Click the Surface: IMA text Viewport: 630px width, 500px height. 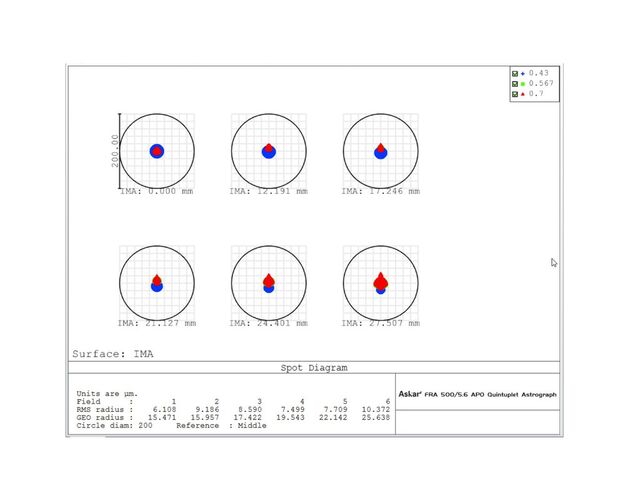[x=113, y=354]
